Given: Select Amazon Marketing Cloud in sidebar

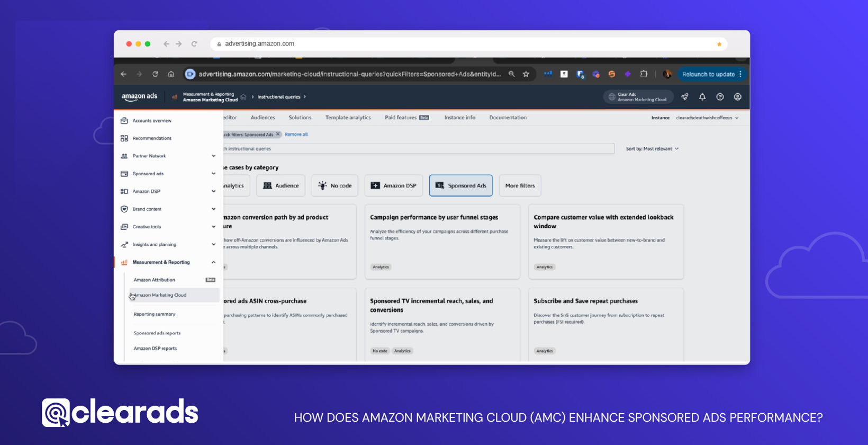Looking at the screenshot, I should (174, 295).
